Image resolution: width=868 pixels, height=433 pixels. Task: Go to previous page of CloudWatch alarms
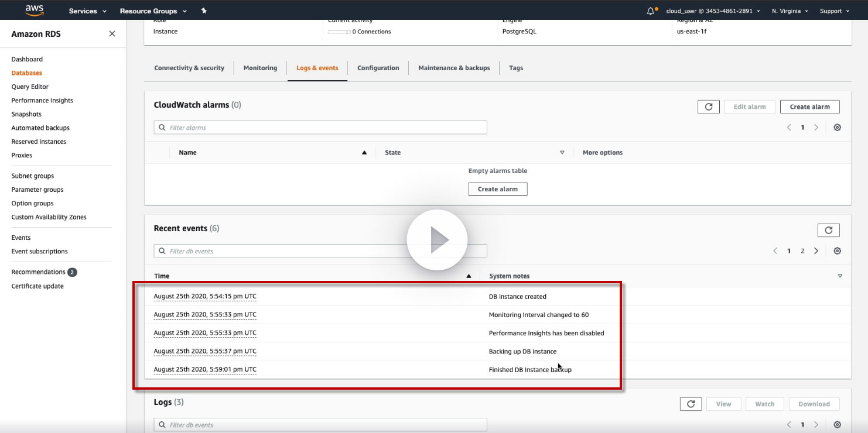[789, 128]
